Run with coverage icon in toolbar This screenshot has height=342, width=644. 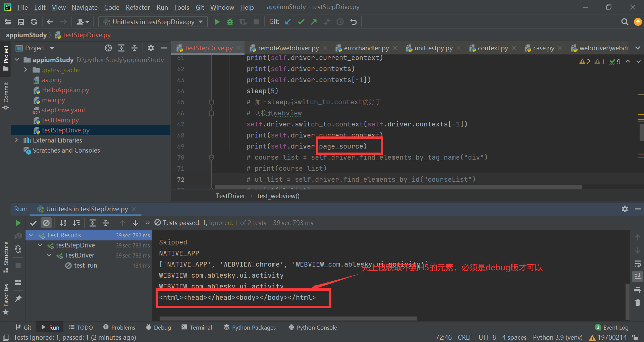(x=243, y=22)
